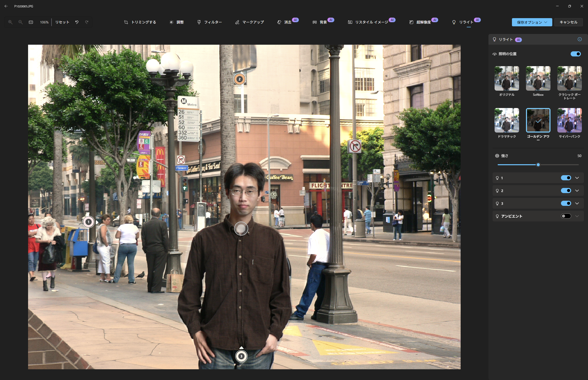Click the redo arrow icon
This screenshot has width=588, height=380.
(87, 22)
